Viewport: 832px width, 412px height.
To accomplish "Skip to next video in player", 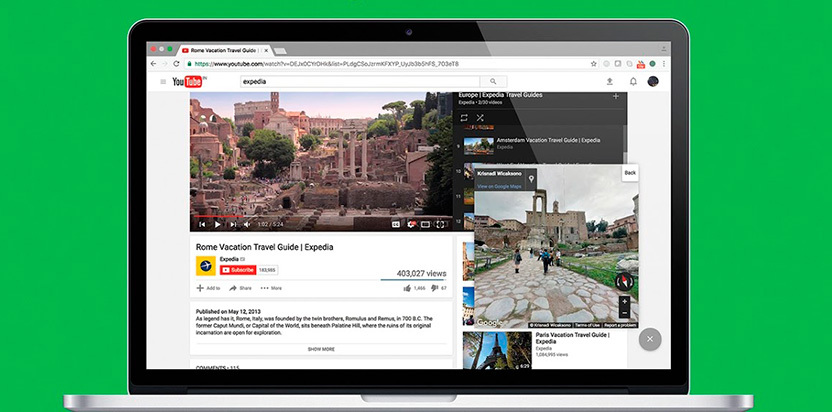I will pyautogui.click(x=233, y=225).
